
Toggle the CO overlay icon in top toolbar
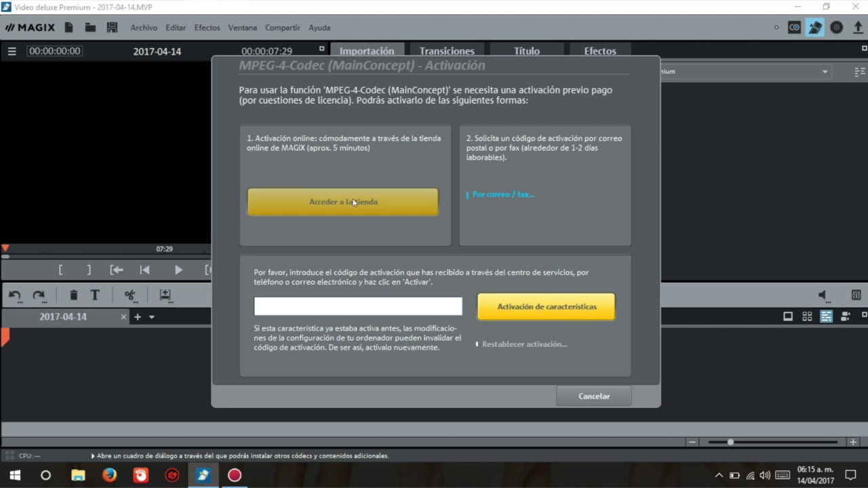point(795,28)
